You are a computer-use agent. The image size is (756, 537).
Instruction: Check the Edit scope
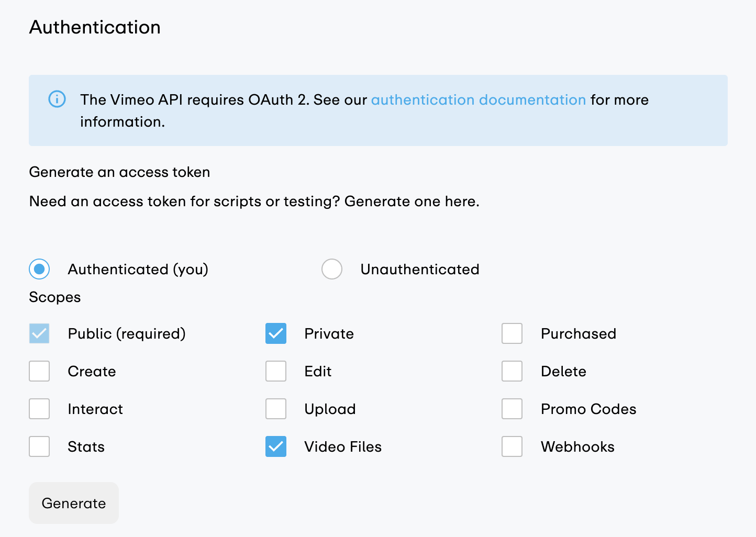pos(276,371)
